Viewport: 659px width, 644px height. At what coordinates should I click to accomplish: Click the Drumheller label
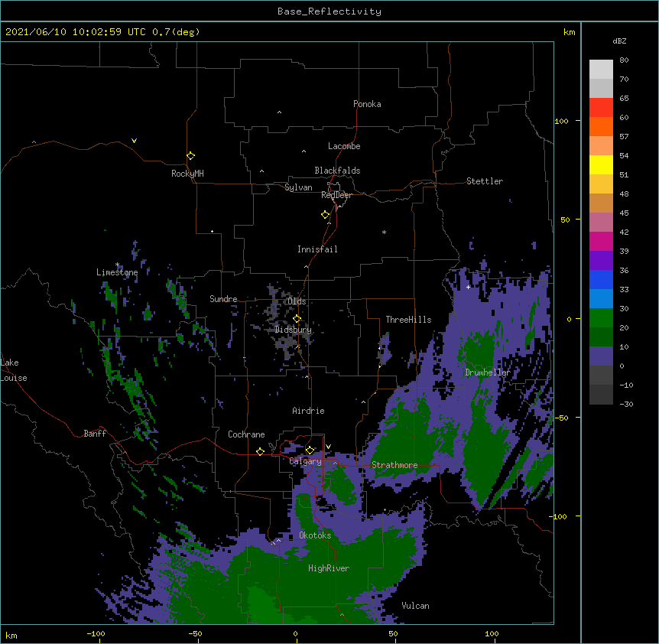coord(488,372)
